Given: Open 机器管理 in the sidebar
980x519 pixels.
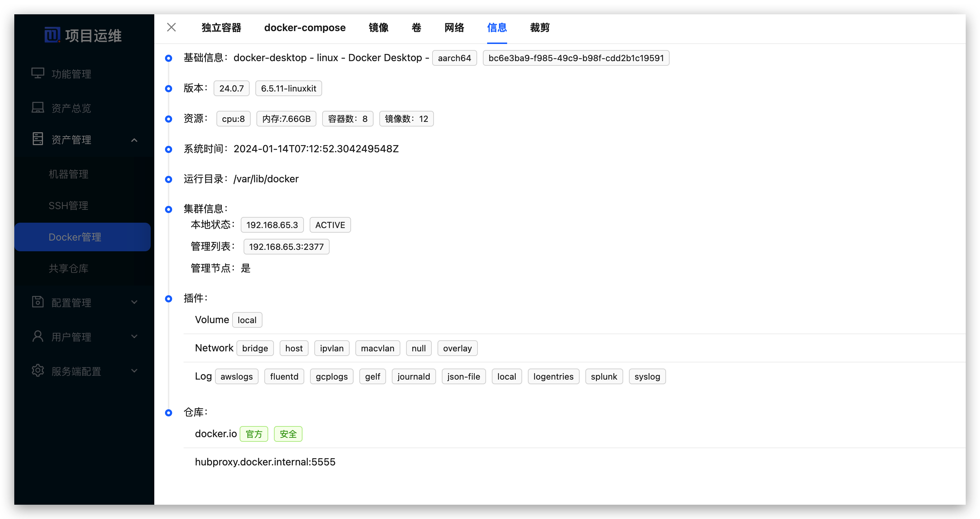Looking at the screenshot, I should click(69, 174).
